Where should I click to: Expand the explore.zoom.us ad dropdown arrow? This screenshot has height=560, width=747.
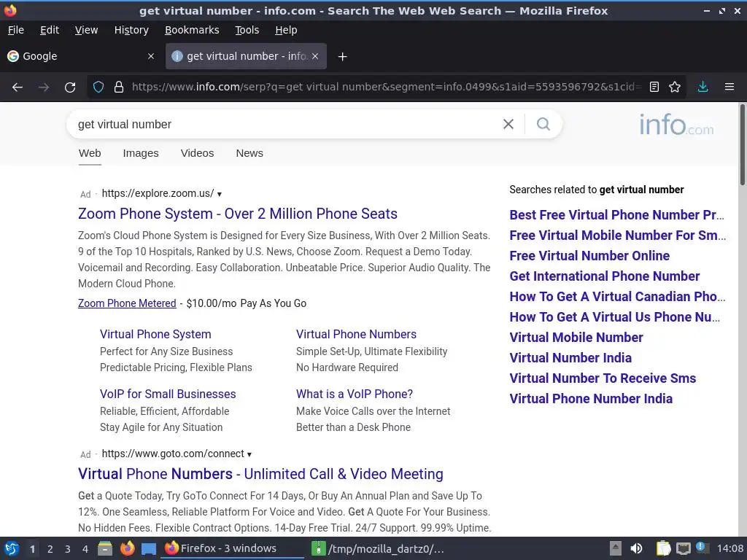tap(219, 194)
